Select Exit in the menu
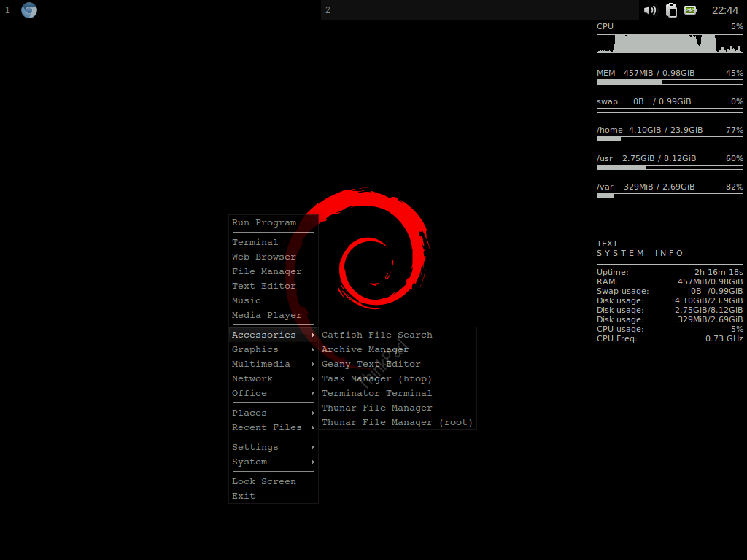Image resolution: width=747 pixels, height=560 pixels. (273, 496)
